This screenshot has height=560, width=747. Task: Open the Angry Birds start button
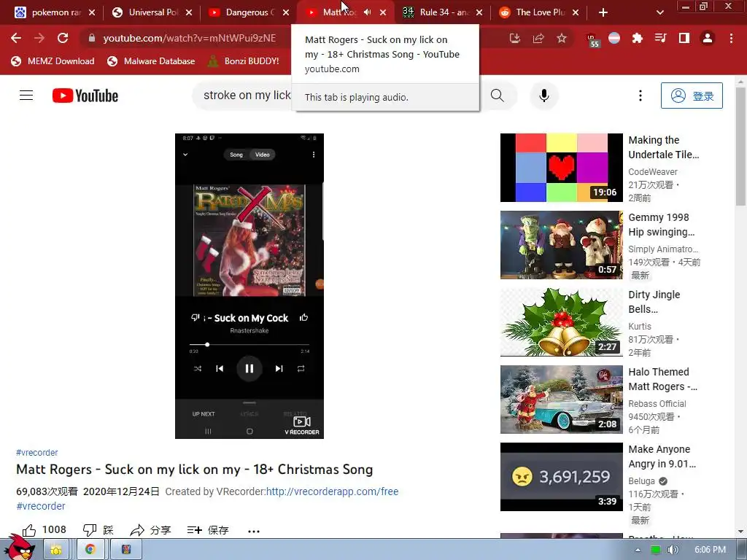[x=19, y=548]
